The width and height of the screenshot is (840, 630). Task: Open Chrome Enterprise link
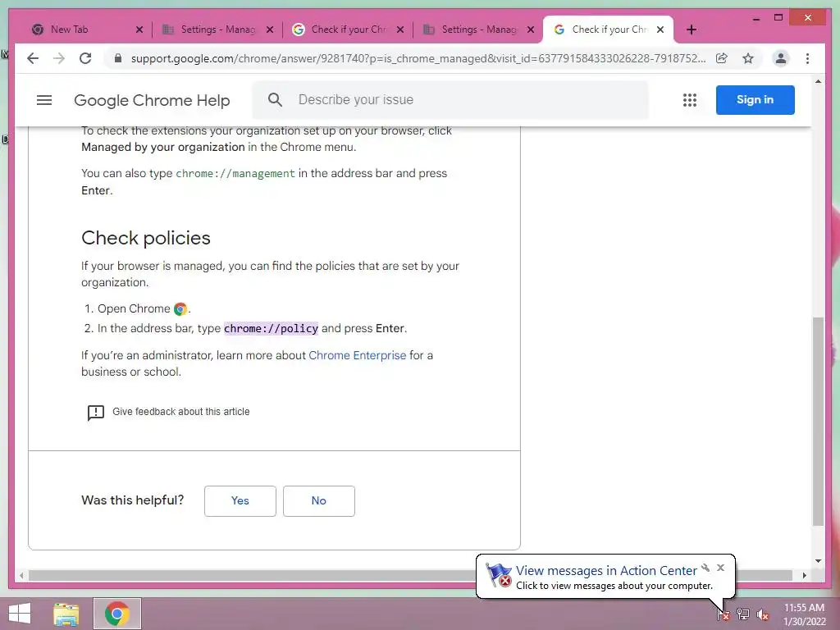358,355
